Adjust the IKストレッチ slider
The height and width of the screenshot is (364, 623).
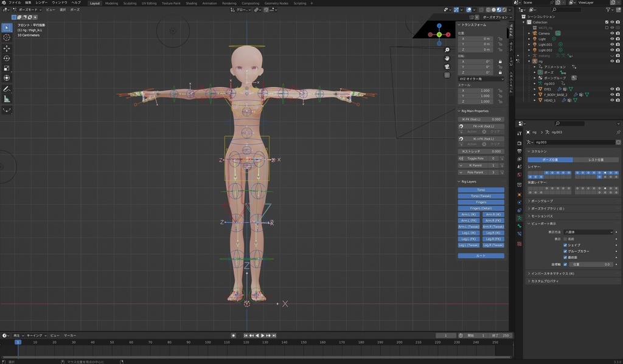(481, 151)
